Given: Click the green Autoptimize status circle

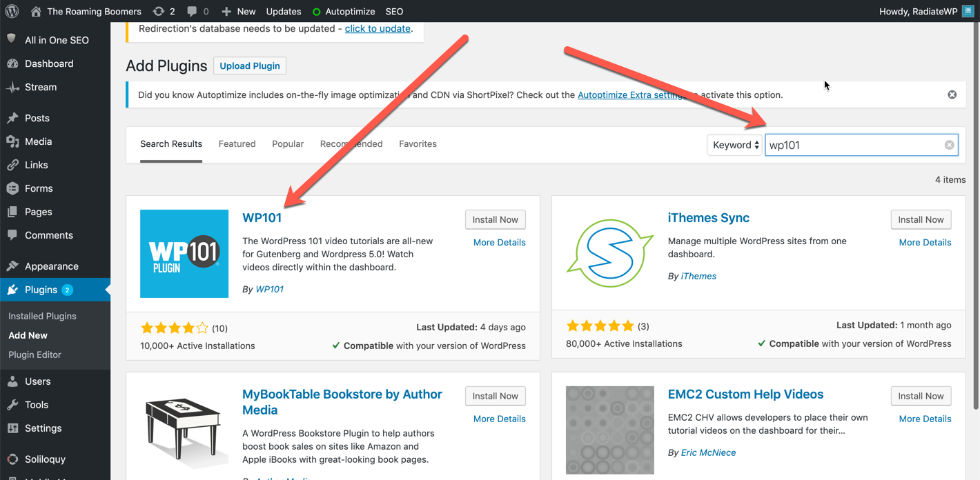Looking at the screenshot, I should 316,12.
